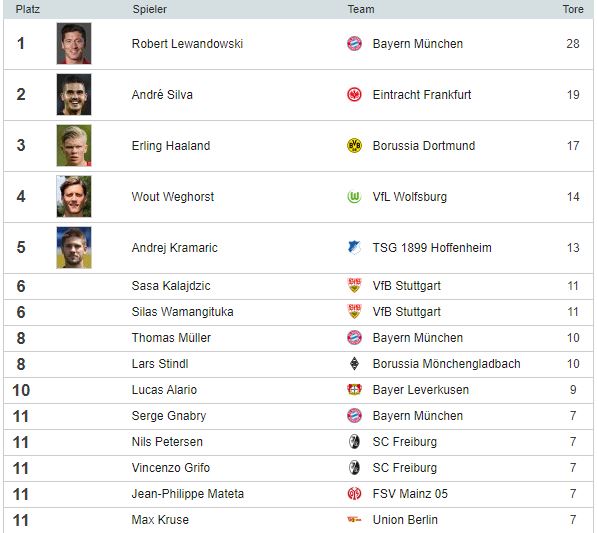Click the FSV Mainz 05 logo
597x533 pixels.
[354, 494]
